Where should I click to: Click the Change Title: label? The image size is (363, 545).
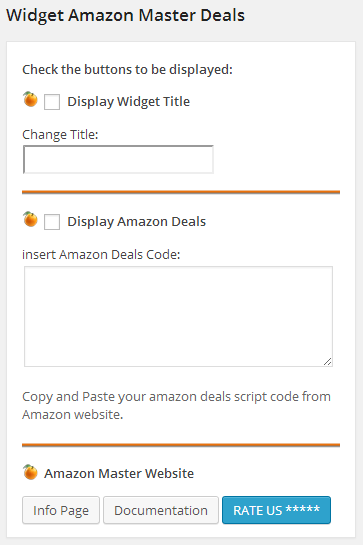[60, 135]
